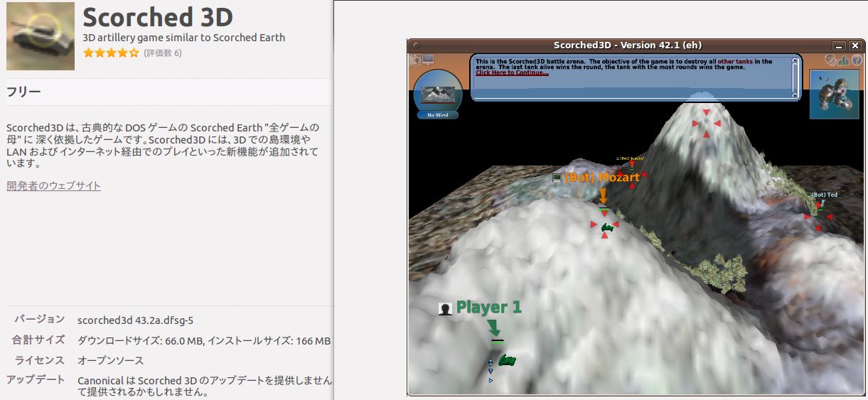Screen dimensions: 868x400
Task: Click the Scorched3D - Version 42.1 title bar
Action: 628,45
